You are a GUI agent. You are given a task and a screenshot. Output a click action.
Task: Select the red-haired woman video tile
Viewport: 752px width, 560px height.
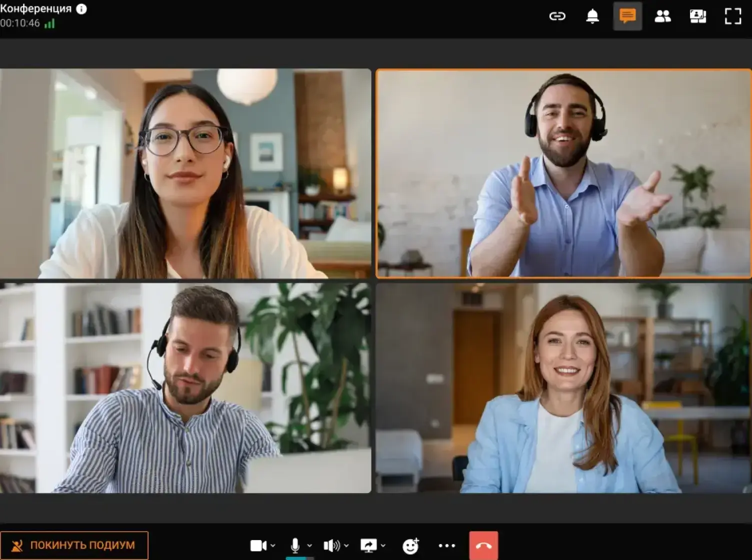pos(563,388)
